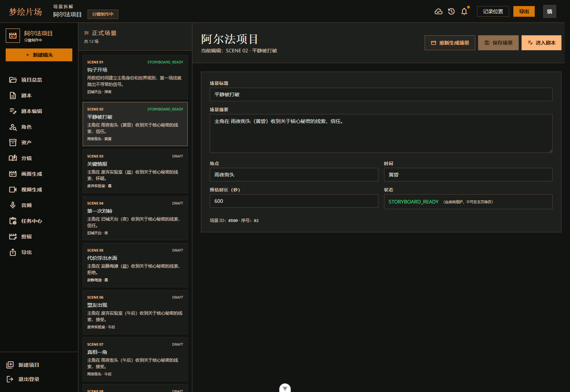Click the 阿尔法项目 clapperboard project icon
Viewport: 570px width, 392px height.
point(13,36)
